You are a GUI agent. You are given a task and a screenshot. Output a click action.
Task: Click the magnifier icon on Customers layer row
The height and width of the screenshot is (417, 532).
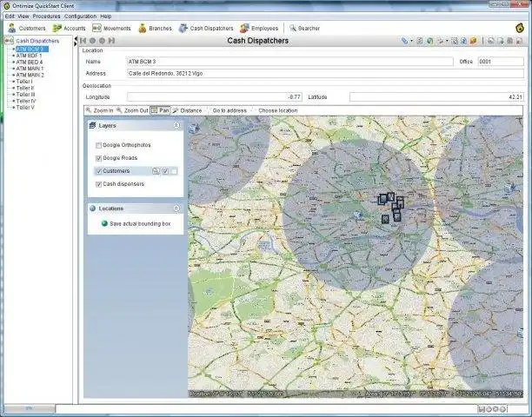click(x=156, y=171)
